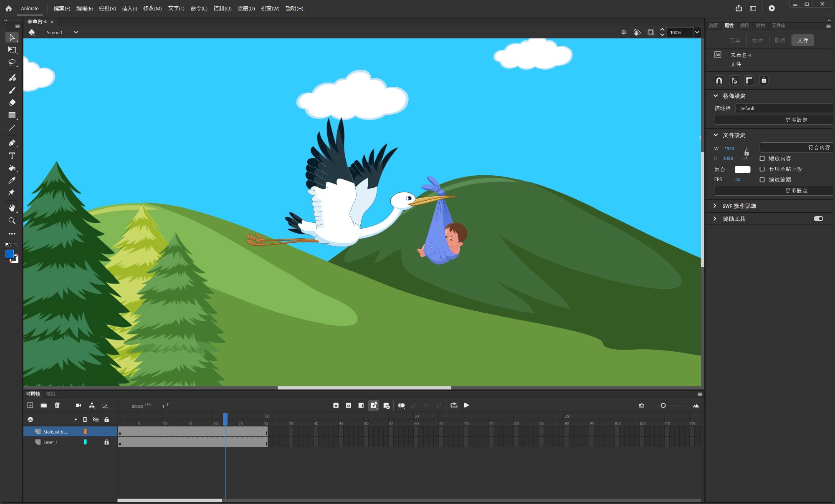
Task: Activate the Paint Bucket tool
Action: 12,168
